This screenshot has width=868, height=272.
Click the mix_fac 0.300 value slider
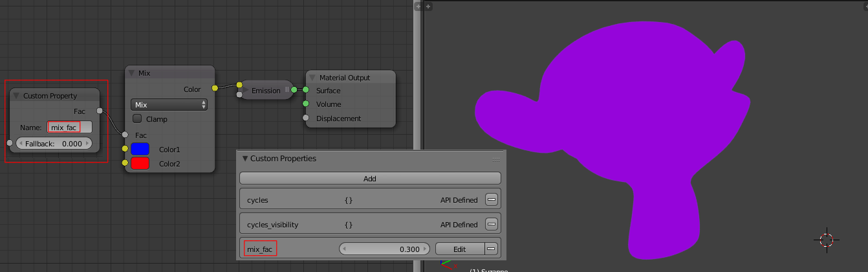(384, 249)
